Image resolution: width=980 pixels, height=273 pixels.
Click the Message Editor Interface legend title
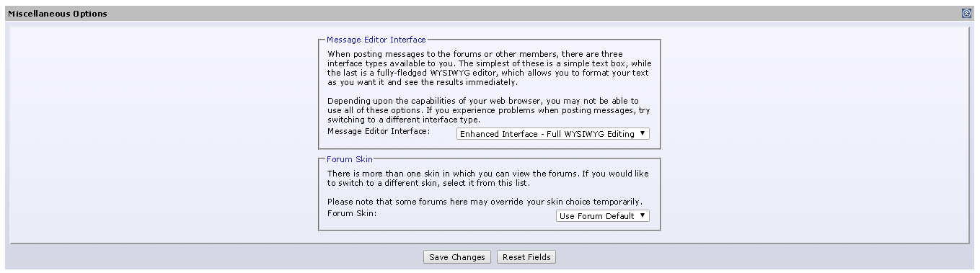pyautogui.click(x=376, y=40)
